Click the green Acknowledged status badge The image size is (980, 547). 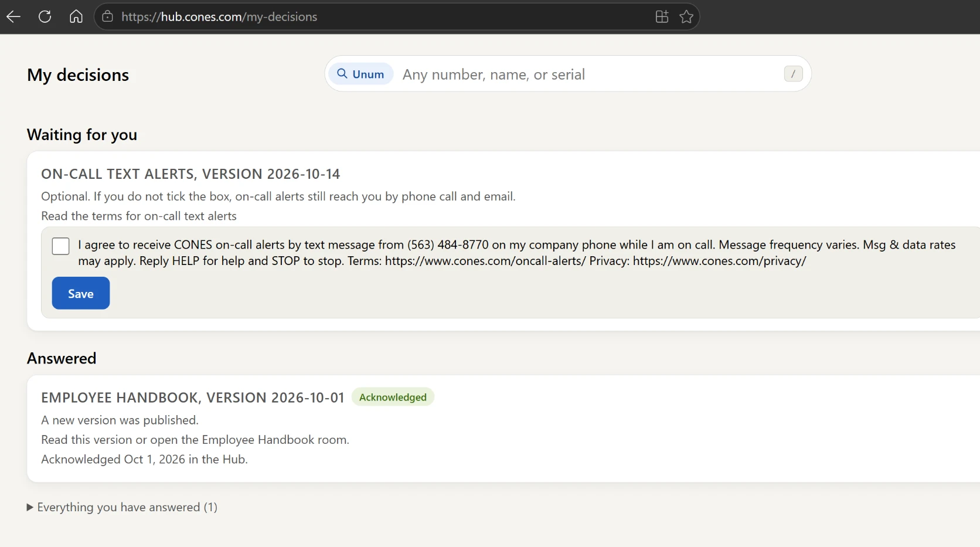(x=393, y=397)
